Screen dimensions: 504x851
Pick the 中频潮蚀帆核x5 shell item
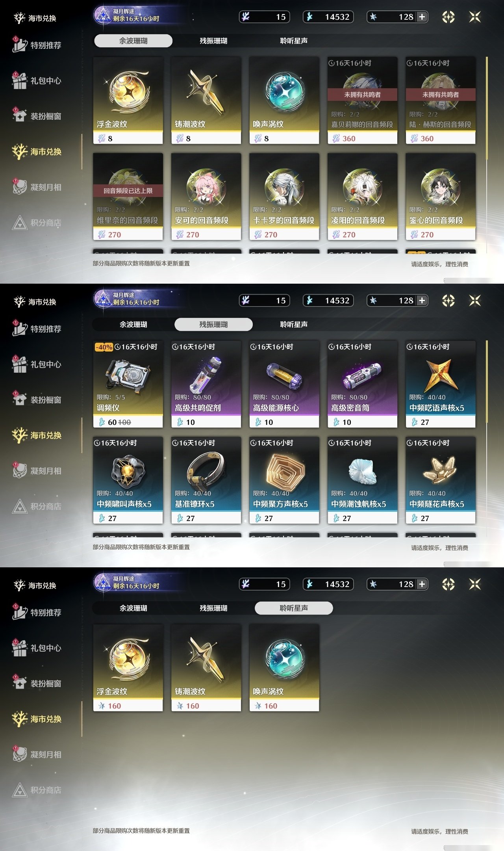362,480
